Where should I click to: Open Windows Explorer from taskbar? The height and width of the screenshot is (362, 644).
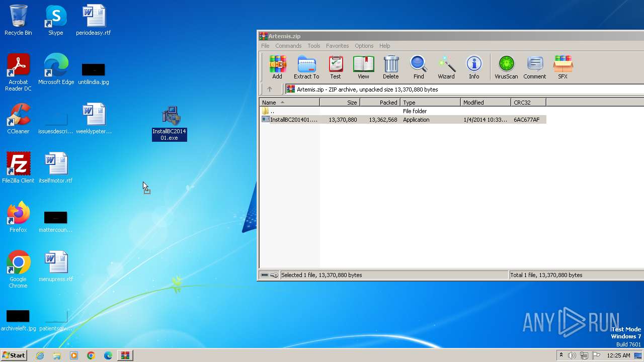coord(57,355)
